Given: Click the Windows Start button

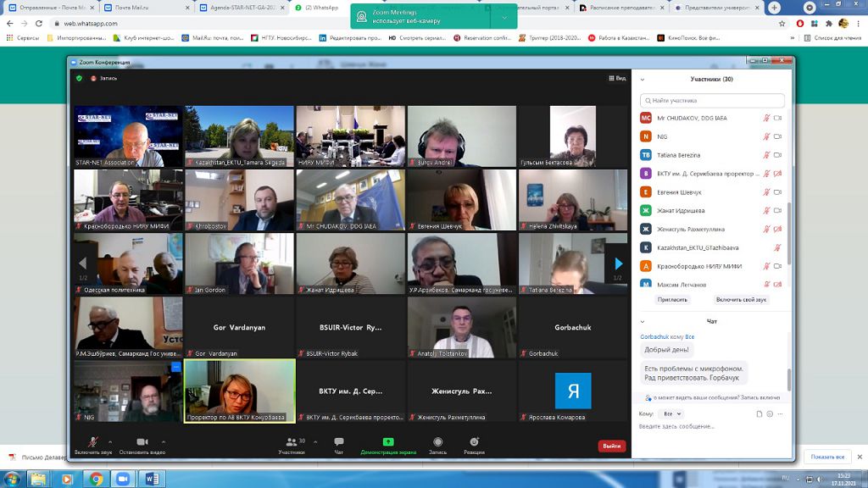Looking at the screenshot, I should tap(12, 479).
